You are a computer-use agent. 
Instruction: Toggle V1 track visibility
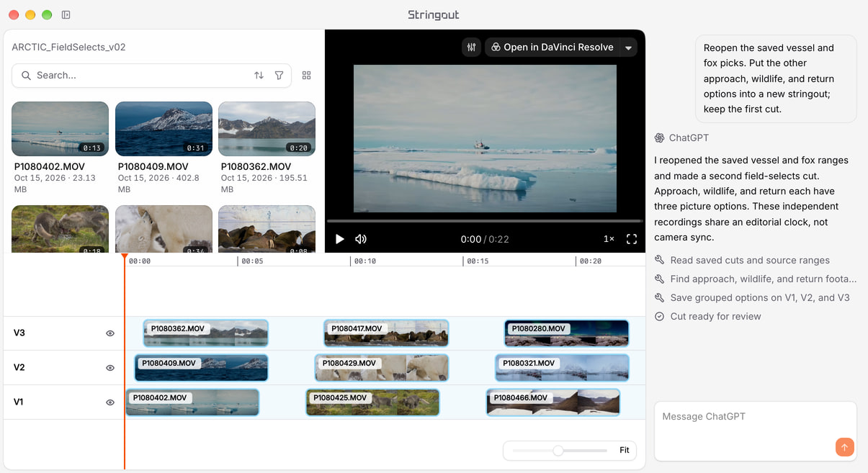click(x=110, y=402)
